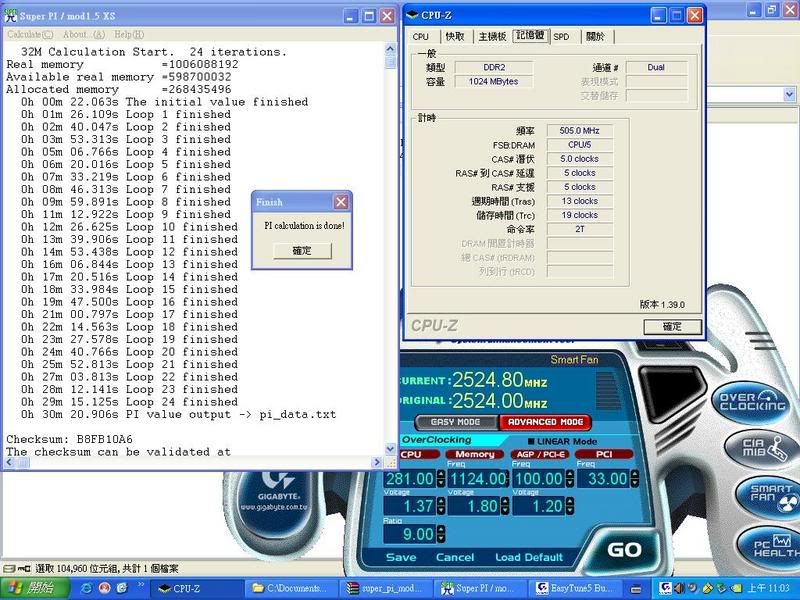Switch to the C:\Documents folder taskbar button

coord(291,589)
